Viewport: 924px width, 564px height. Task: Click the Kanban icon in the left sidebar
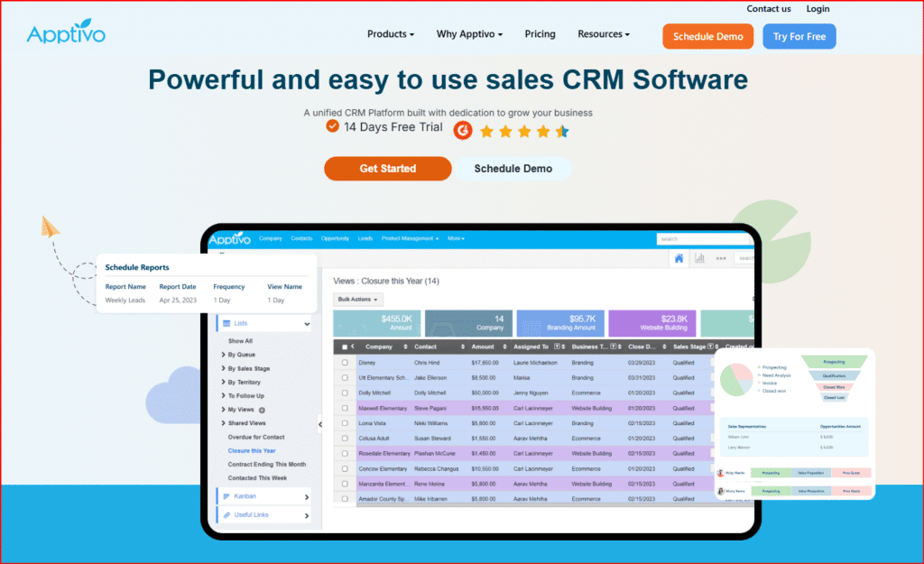226,496
